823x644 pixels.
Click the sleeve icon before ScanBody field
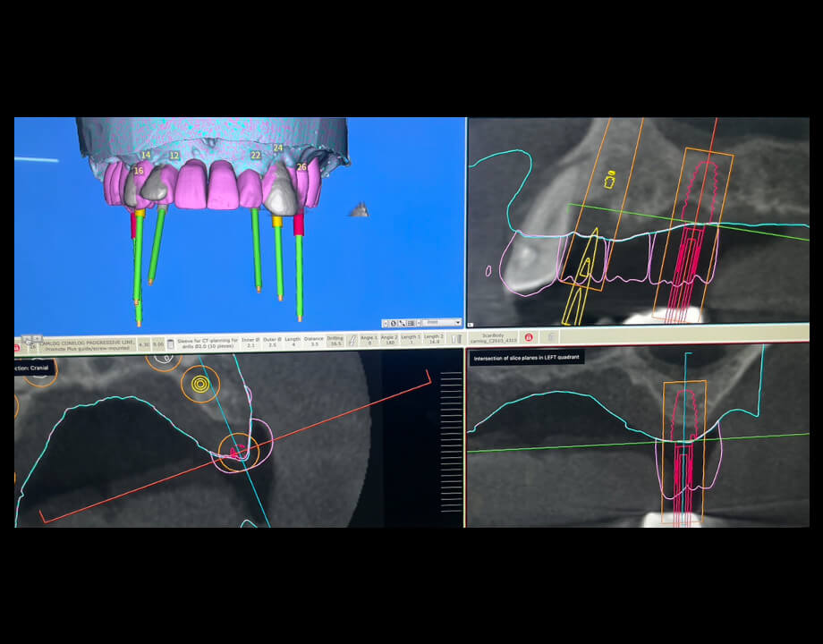[457, 339]
